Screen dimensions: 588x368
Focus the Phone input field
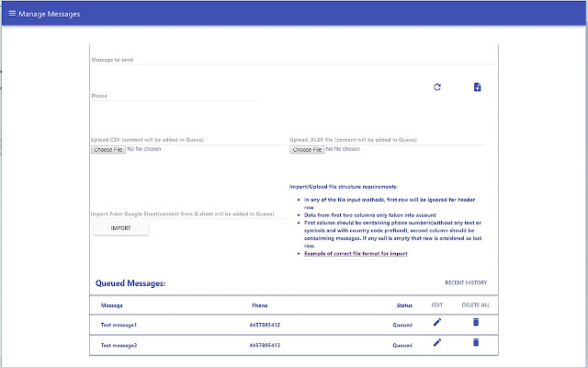point(173,96)
